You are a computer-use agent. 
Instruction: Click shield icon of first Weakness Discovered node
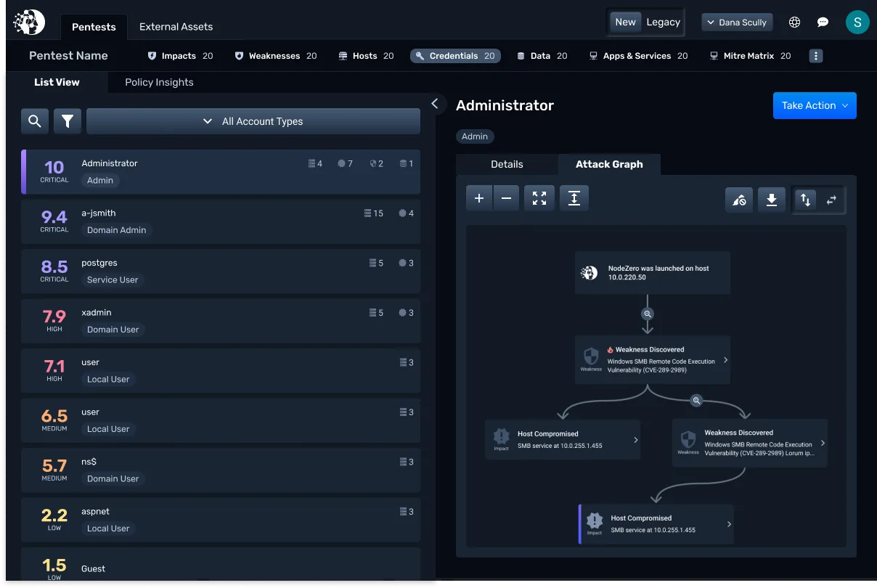click(x=591, y=356)
